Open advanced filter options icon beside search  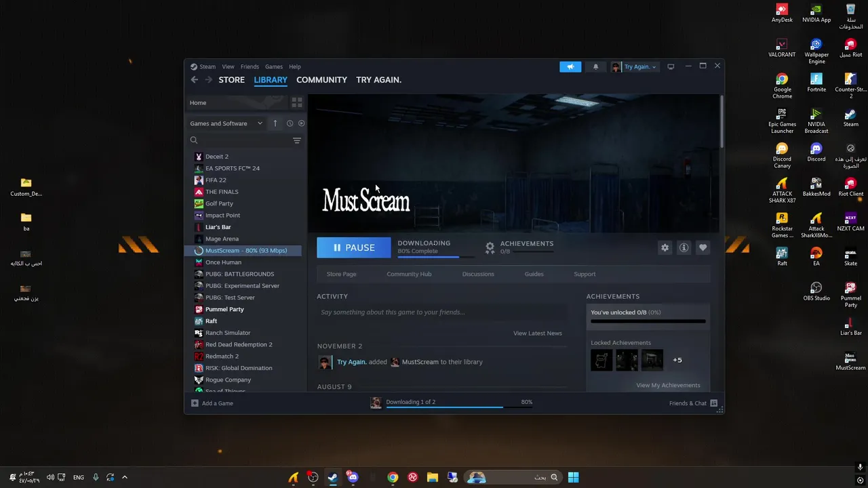tap(296, 140)
